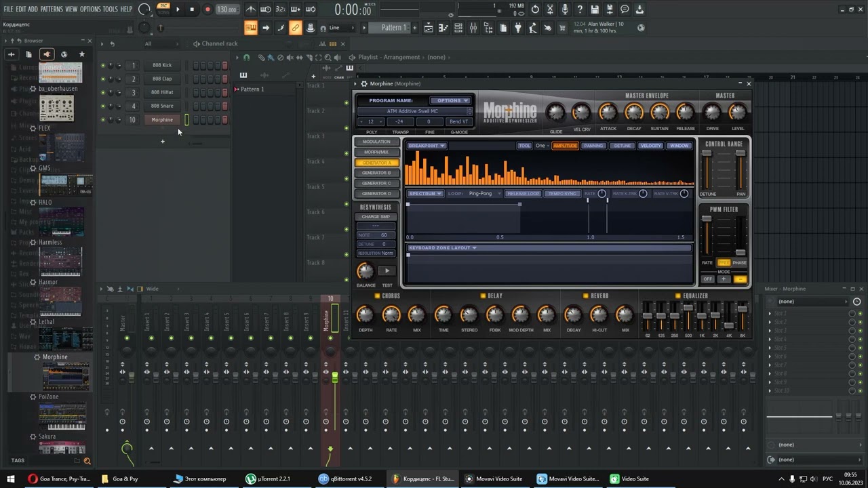Image resolution: width=868 pixels, height=488 pixels.
Task: Enable the FREE option in PWM Filter
Action: 724,263
